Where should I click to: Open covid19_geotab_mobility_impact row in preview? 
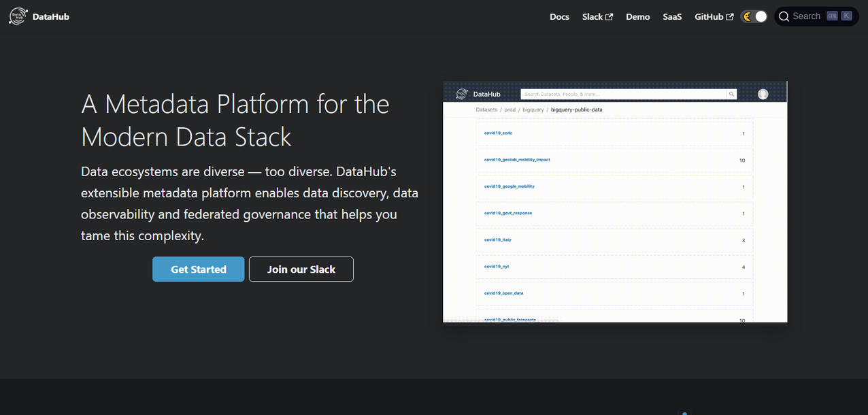[517, 160]
